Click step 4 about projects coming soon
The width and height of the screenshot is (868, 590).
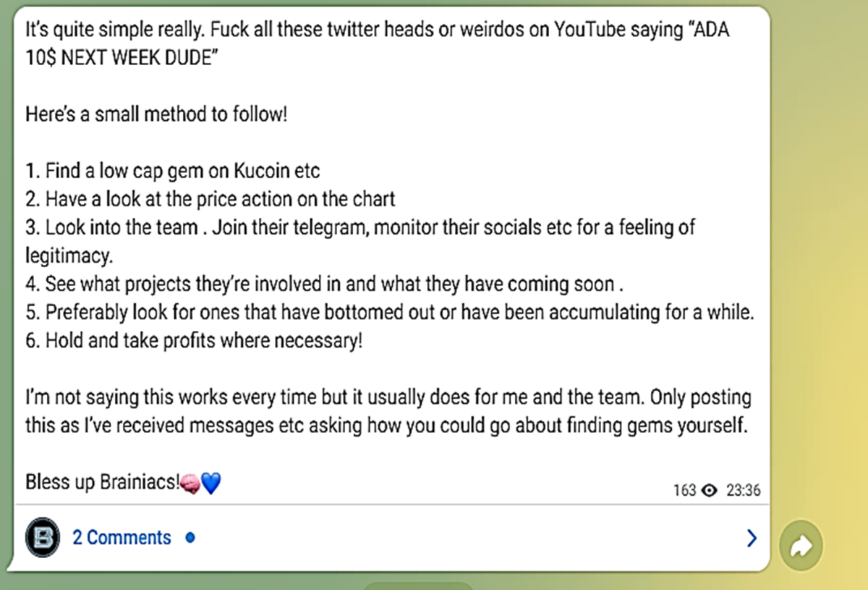(325, 285)
